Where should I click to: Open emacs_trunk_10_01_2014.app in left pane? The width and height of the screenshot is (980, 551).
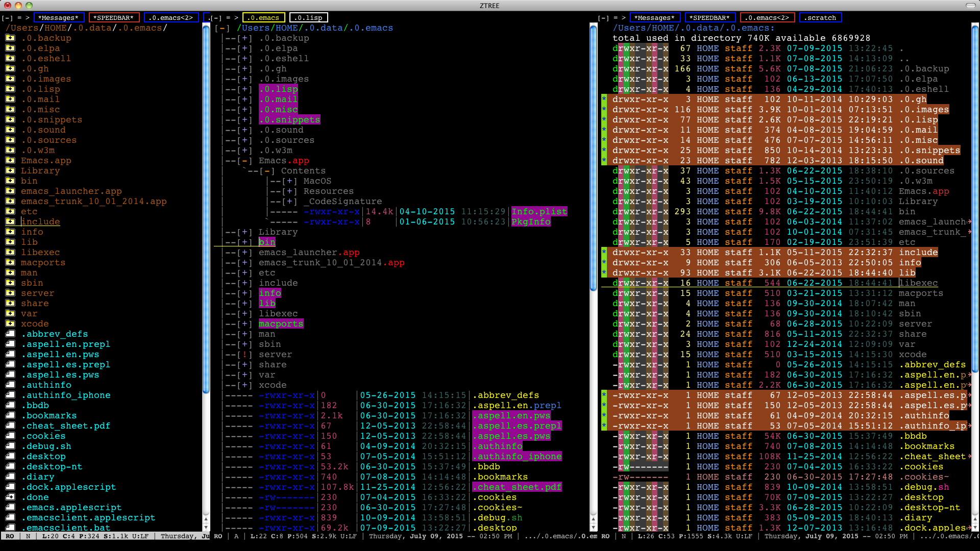pyautogui.click(x=94, y=202)
